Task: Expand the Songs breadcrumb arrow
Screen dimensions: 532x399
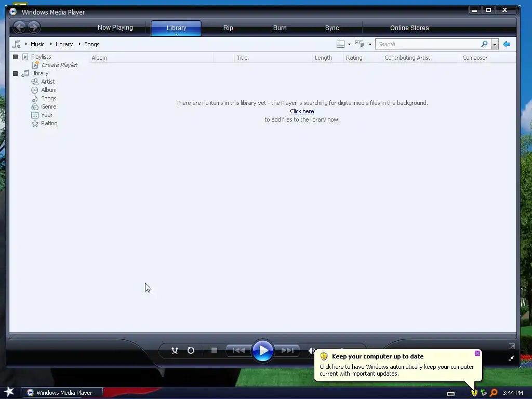Action: tap(79, 44)
